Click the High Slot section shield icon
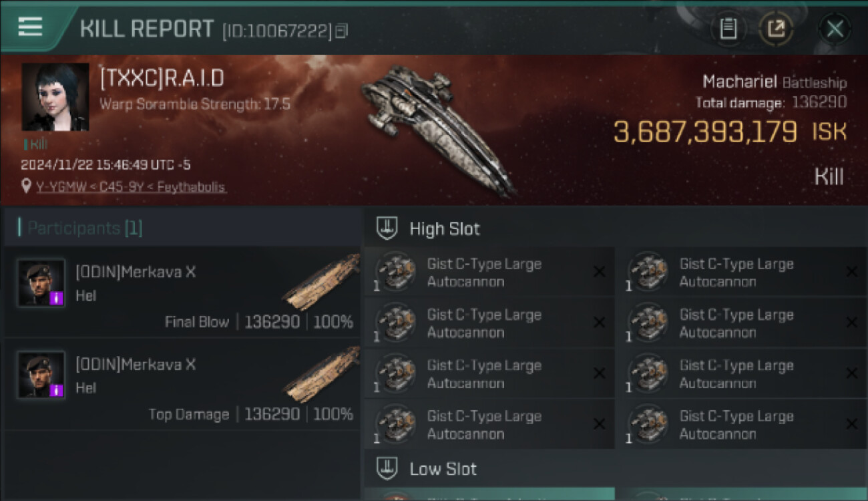 387,228
